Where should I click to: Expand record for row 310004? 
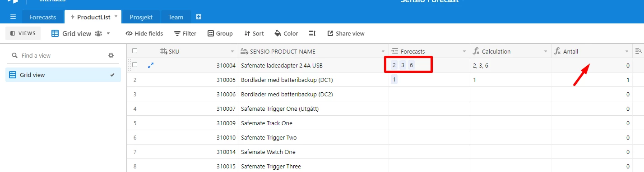151,65
